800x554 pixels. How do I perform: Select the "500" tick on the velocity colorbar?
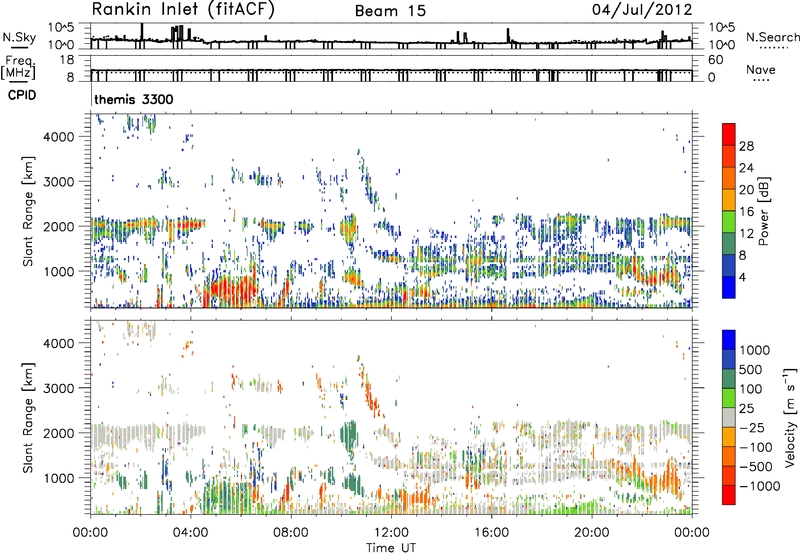(x=751, y=369)
